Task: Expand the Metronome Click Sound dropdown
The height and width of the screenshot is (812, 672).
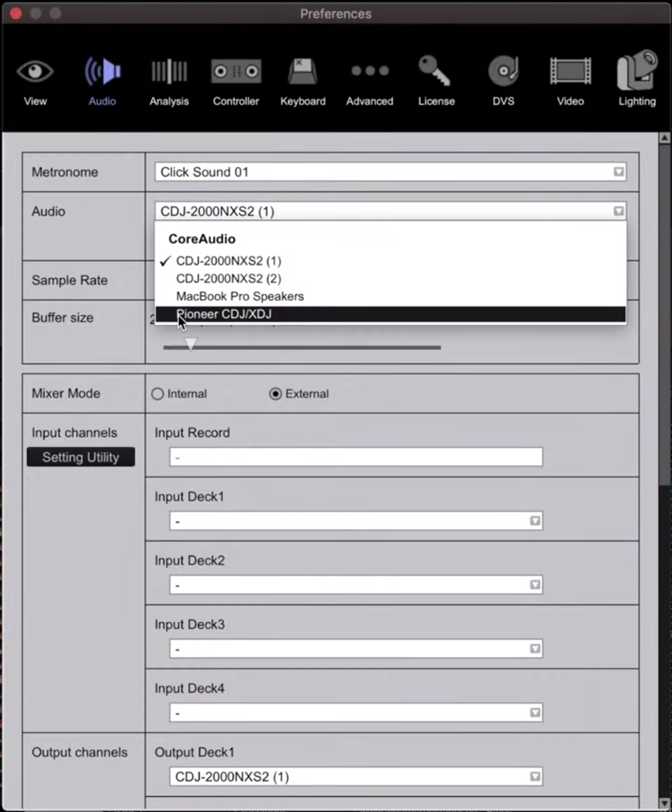Action: tap(390, 172)
